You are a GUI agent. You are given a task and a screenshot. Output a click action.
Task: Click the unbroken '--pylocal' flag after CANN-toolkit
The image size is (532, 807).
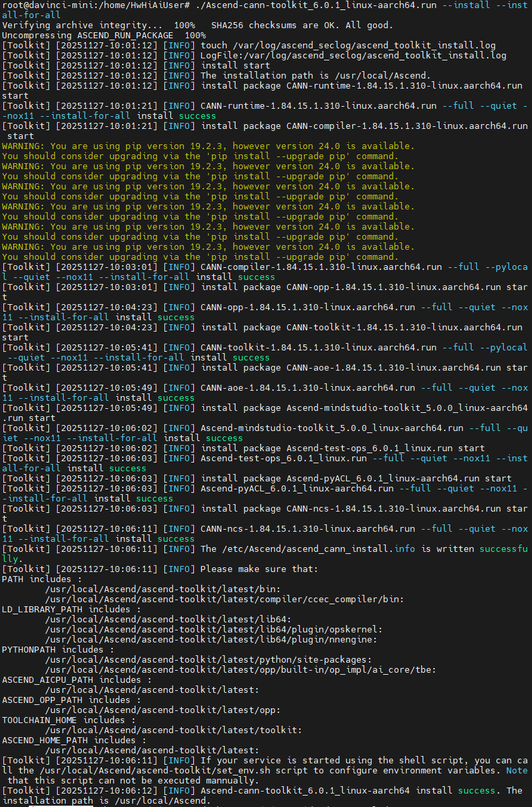click(x=504, y=348)
